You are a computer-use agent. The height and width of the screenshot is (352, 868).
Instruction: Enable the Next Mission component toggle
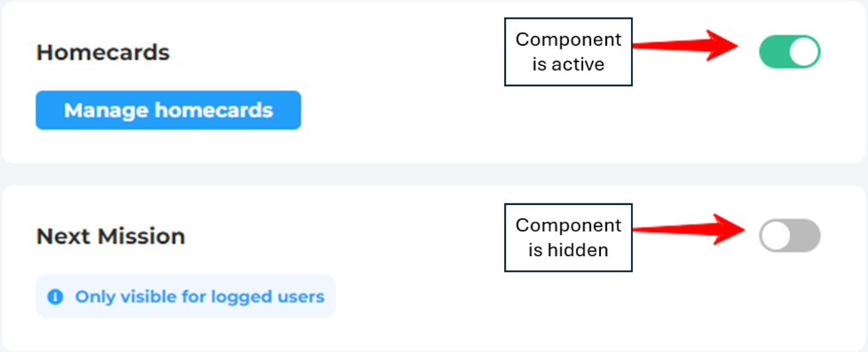[790, 235]
